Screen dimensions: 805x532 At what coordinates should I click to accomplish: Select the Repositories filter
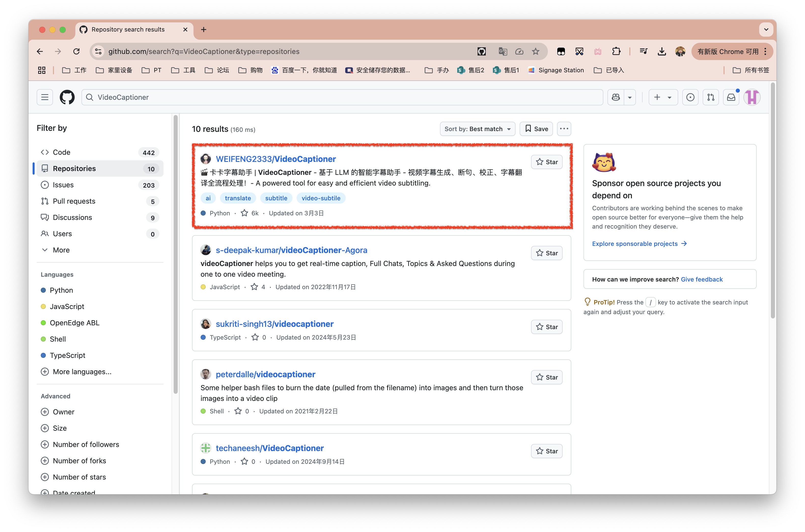coord(100,169)
